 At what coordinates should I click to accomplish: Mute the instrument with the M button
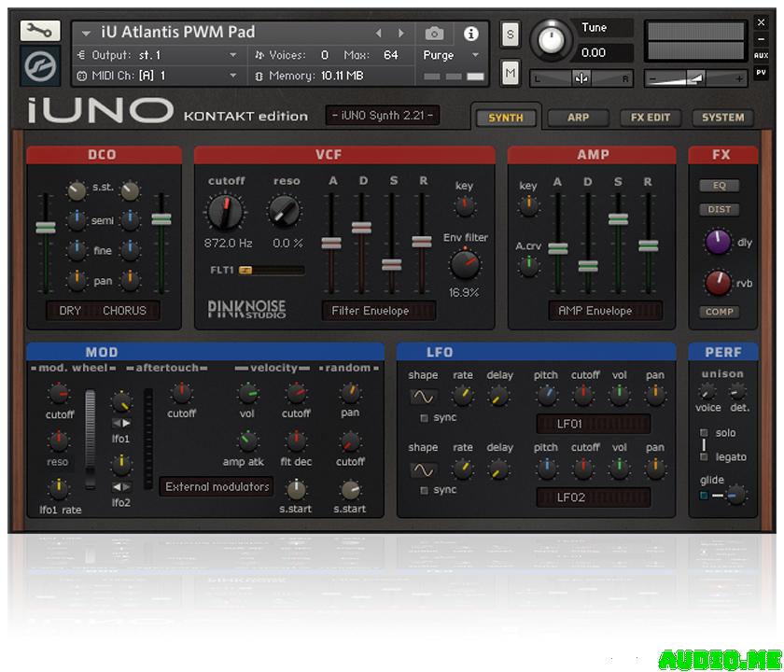point(510,73)
